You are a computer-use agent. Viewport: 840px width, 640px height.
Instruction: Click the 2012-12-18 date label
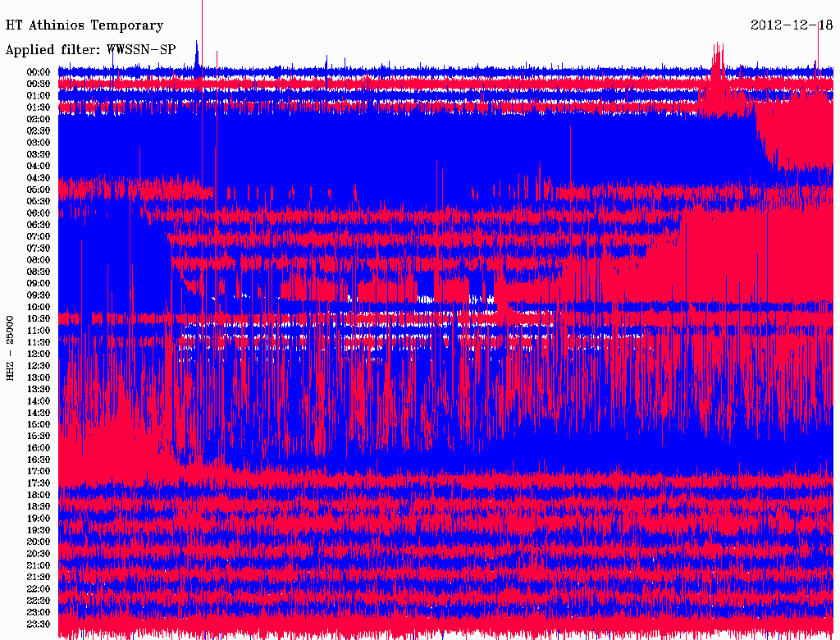792,25
